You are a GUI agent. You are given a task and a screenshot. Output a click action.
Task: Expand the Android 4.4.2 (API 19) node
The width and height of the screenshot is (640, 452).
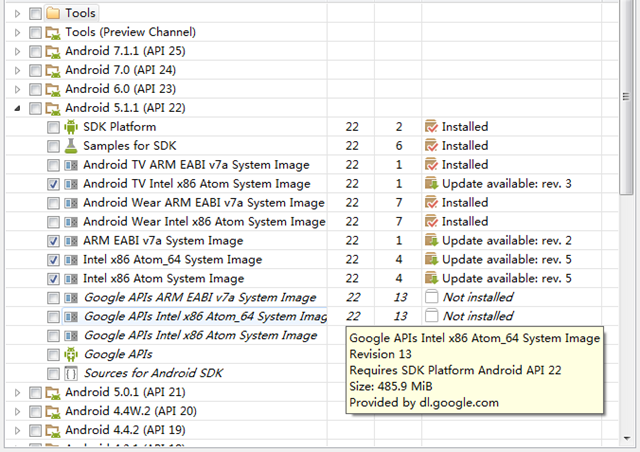click(x=17, y=430)
